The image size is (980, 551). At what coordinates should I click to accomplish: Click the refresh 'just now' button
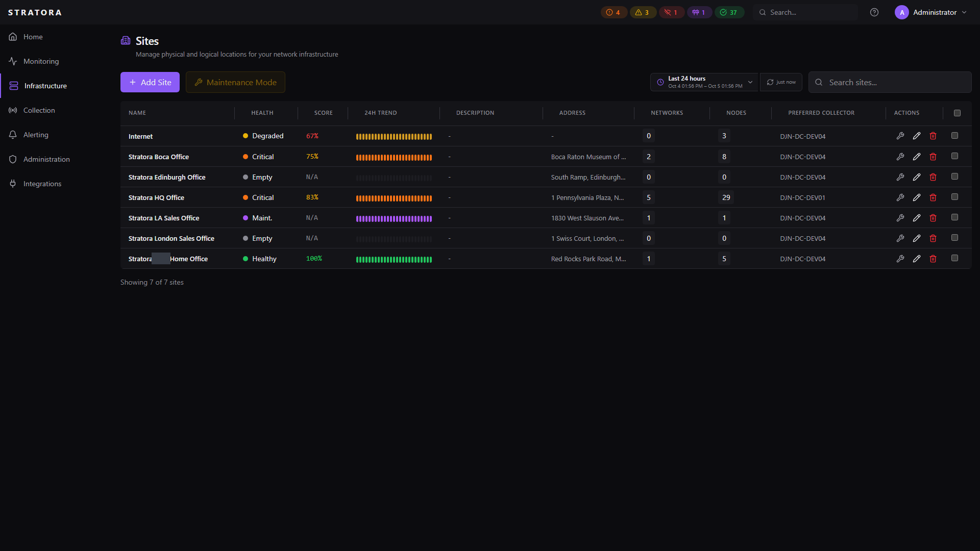click(x=781, y=82)
